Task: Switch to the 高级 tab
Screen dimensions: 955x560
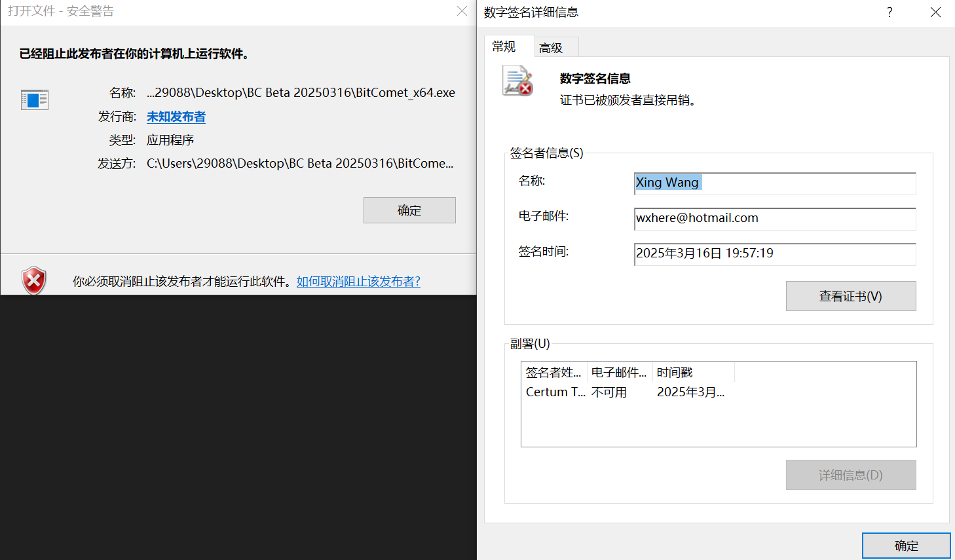Action: [551, 48]
